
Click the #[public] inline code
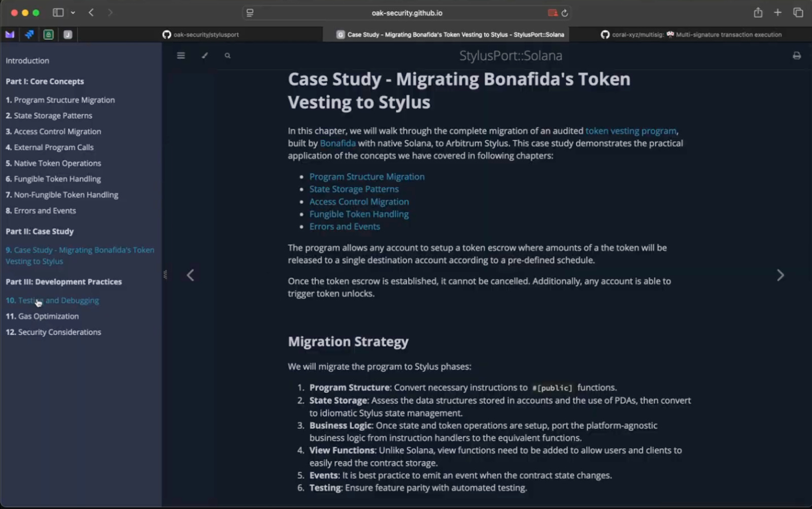point(552,388)
